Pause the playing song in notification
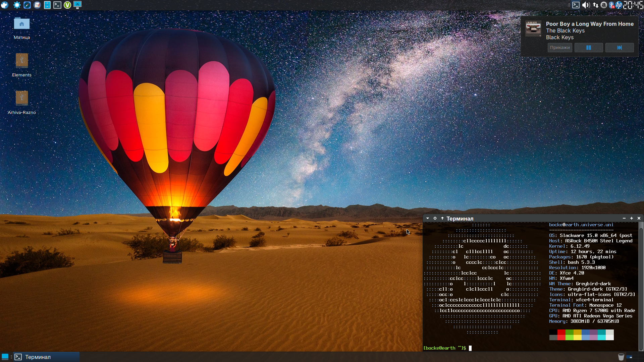The height and width of the screenshot is (362, 644). pos(589,48)
